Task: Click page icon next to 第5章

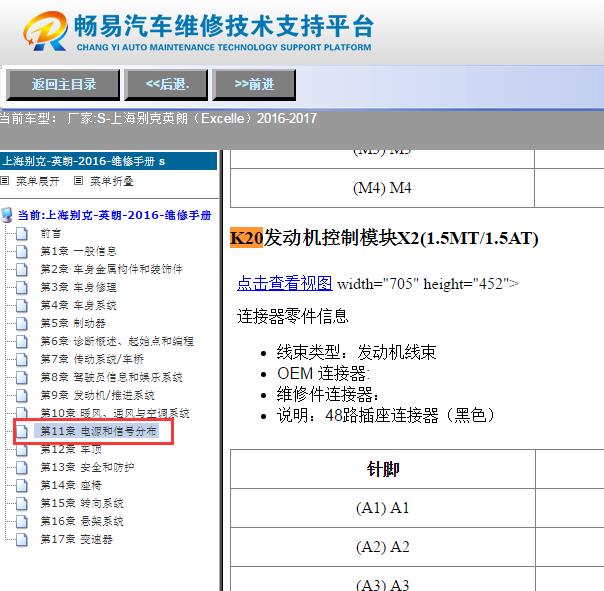Action: coord(22,323)
